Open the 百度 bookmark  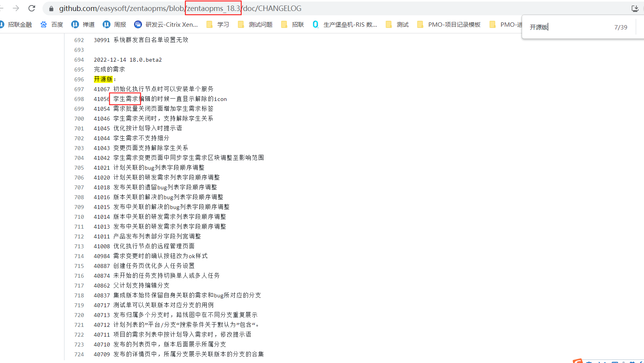[x=52, y=24]
